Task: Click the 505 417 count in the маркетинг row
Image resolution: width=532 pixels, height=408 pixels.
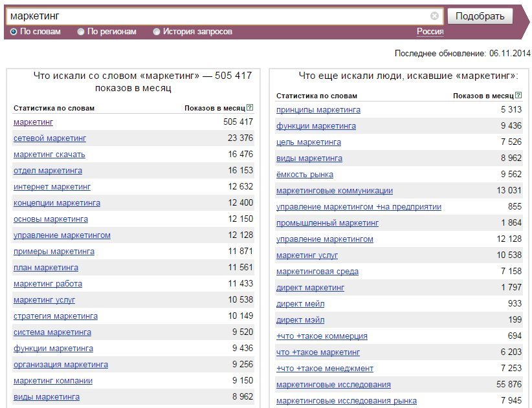Action: [238, 122]
